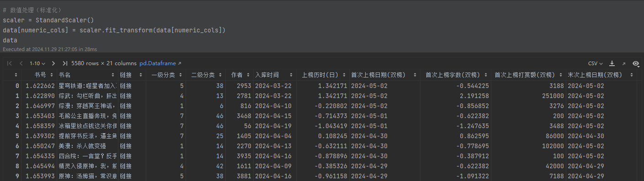This screenshot has width=644, height=181.
Task: Click the 'data' code line in the cell
Action: (10, 40)
